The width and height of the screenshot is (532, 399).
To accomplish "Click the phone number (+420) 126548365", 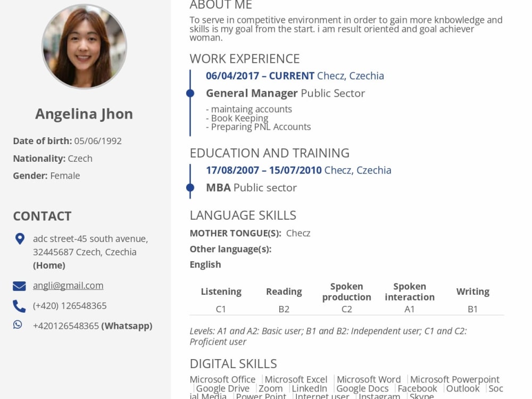I will pos(70,305).
